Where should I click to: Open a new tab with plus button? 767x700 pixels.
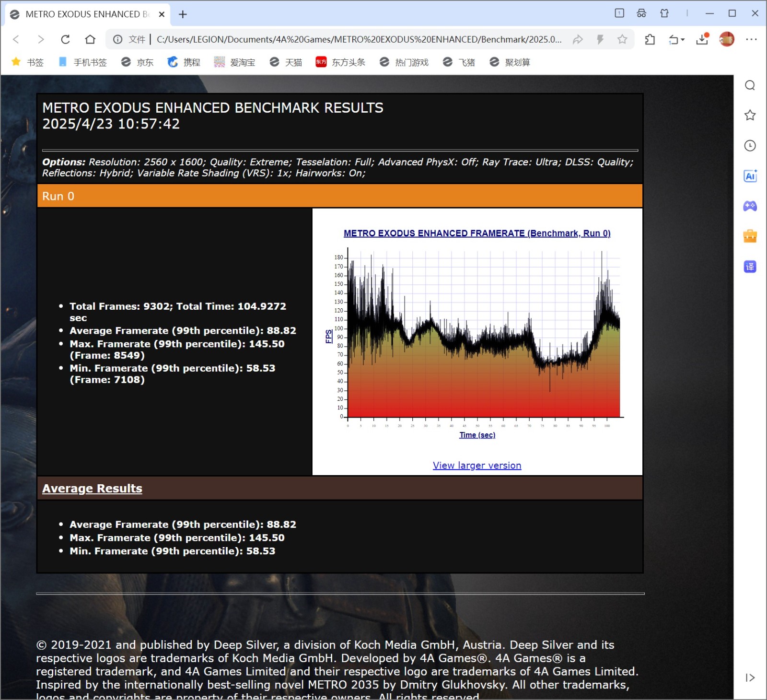(183, 14)
